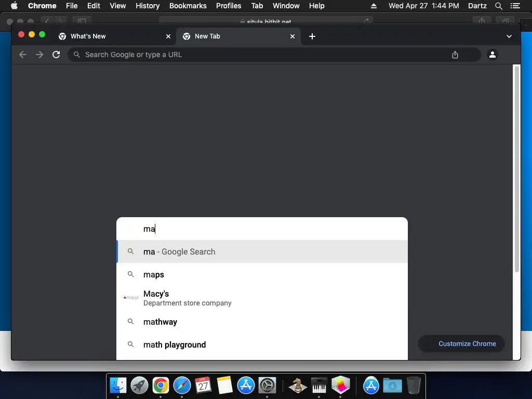Open the Profiles menu
532x399 pixels.
click(229, 6)
